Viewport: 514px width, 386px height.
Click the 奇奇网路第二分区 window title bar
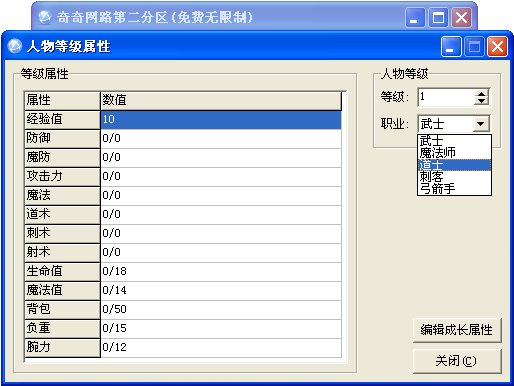pos(254,17)
